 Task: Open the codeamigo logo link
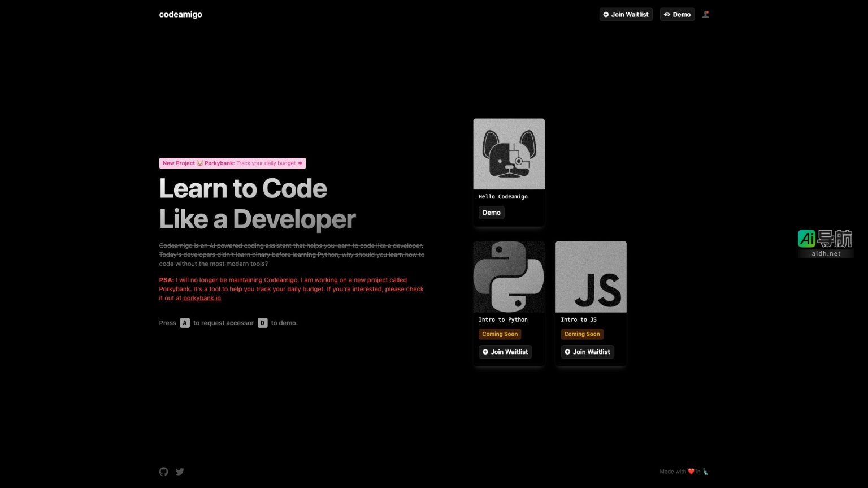pyautogui.click(x=180, y=14)
